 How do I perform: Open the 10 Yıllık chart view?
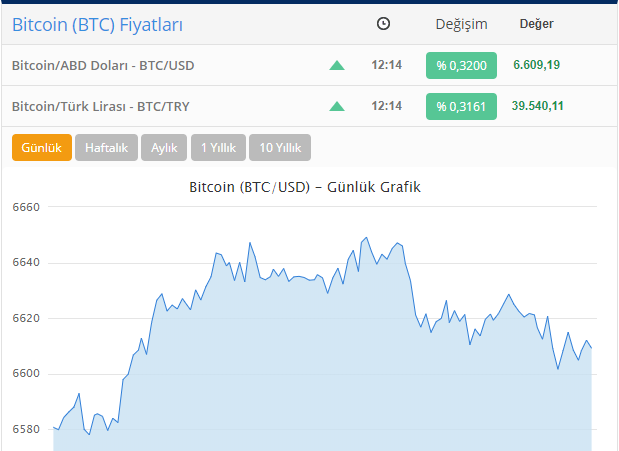click(x=280, y=147)
